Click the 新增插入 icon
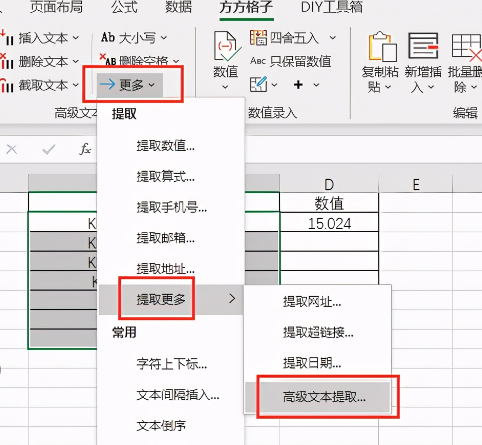The image size is (482, 445). (x=423, y=46)
